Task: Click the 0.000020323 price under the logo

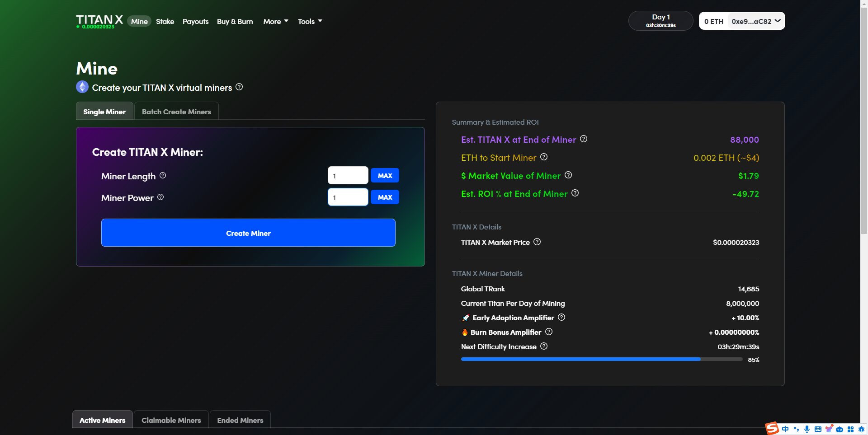Action: pos(98,27)
